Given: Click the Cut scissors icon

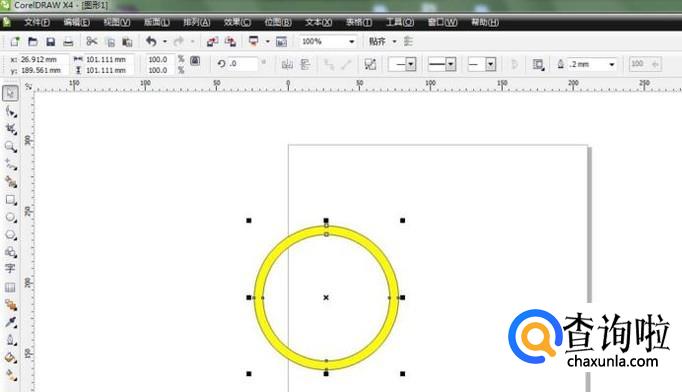Looking at the screenshot, I should click(x=91, y=41).
